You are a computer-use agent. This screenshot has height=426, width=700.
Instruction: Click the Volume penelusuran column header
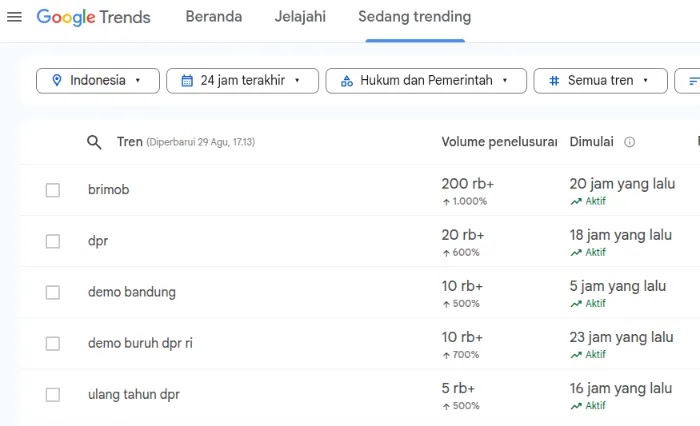pyautogui.click(x=499, y=142)
